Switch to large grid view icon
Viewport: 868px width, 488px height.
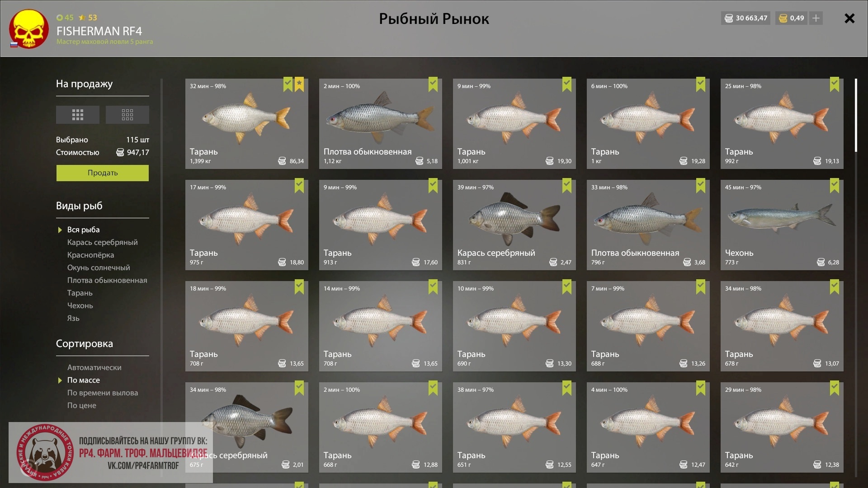[78, 115]
